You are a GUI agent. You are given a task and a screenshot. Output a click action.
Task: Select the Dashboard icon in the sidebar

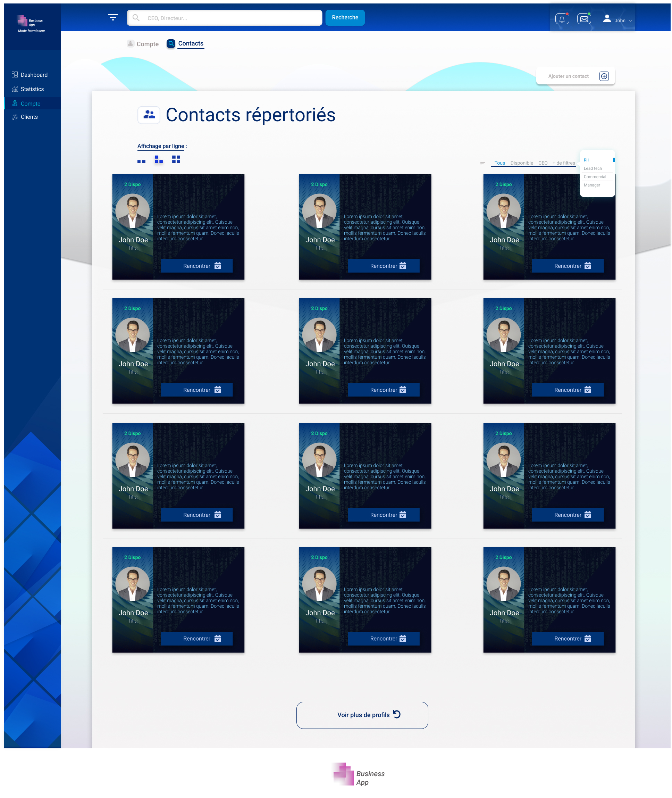coord(15,74)
